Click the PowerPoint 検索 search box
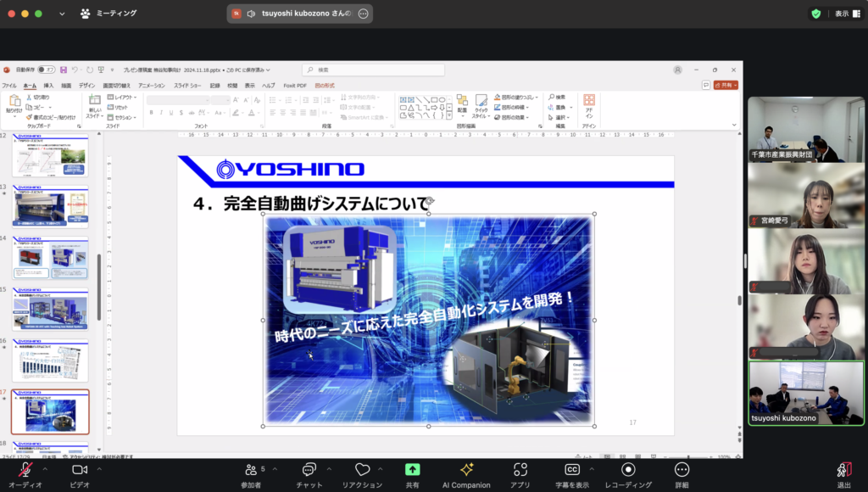The height and width of the screenshot is (492, 868). [x=373, y=70]
